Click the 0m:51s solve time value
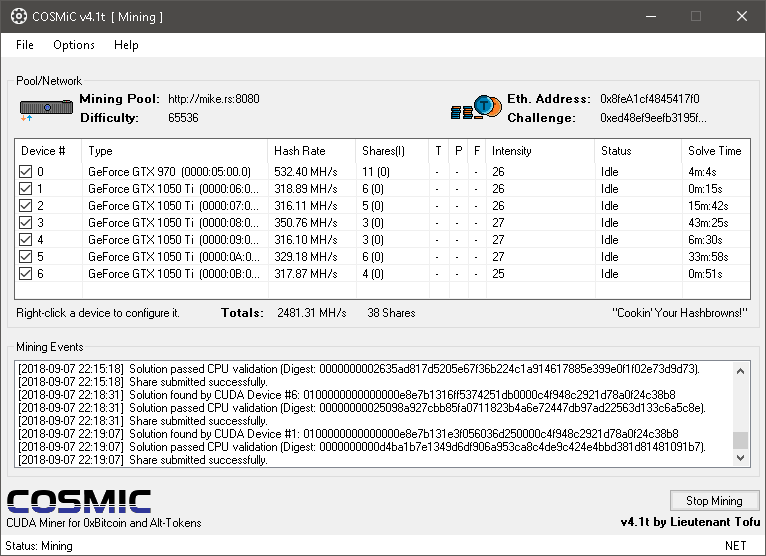766x556 pixels. tap(705, 274)
